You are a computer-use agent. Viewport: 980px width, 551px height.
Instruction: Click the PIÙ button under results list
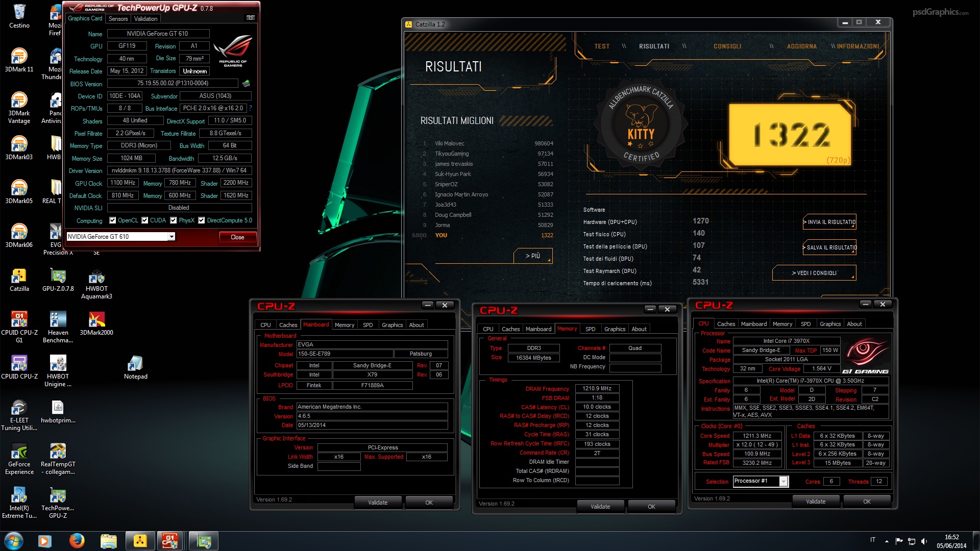(533, 256)
